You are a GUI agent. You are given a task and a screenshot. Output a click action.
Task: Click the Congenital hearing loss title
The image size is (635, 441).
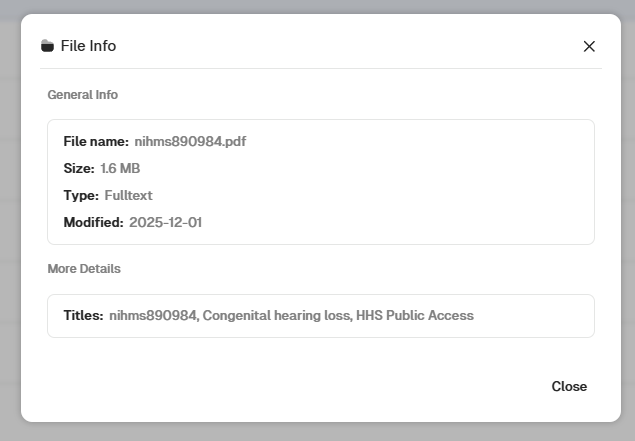(271, 315)
